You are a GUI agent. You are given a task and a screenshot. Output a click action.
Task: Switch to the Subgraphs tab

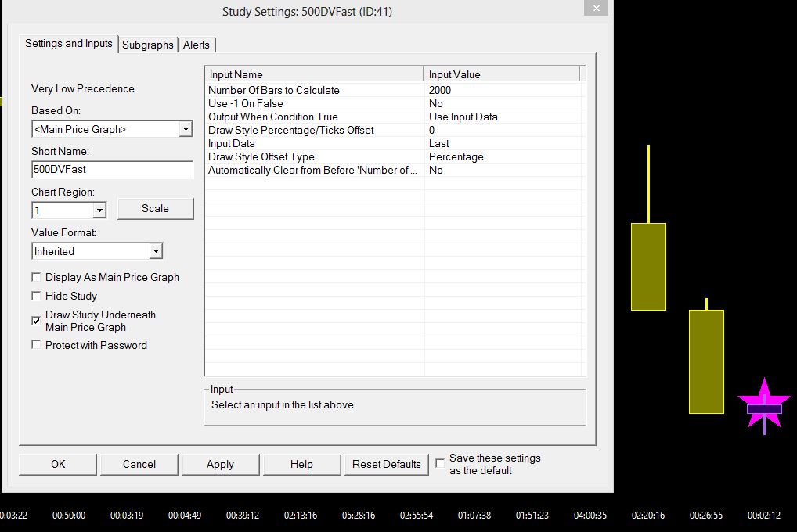point(148,45)
